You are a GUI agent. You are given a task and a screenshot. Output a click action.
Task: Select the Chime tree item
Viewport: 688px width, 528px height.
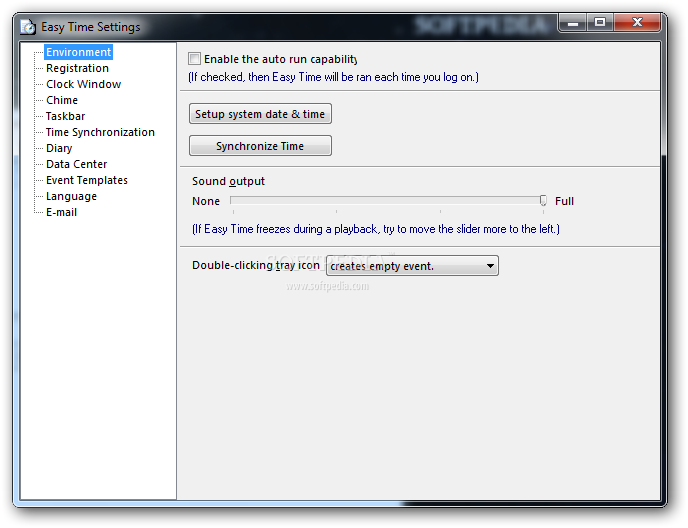click(x=62, y=101)
